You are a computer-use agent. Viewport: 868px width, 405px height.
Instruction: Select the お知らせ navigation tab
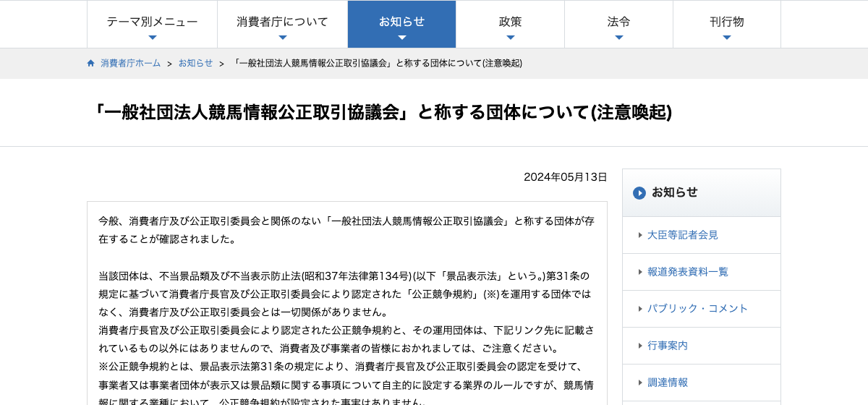tap(401, 24)
